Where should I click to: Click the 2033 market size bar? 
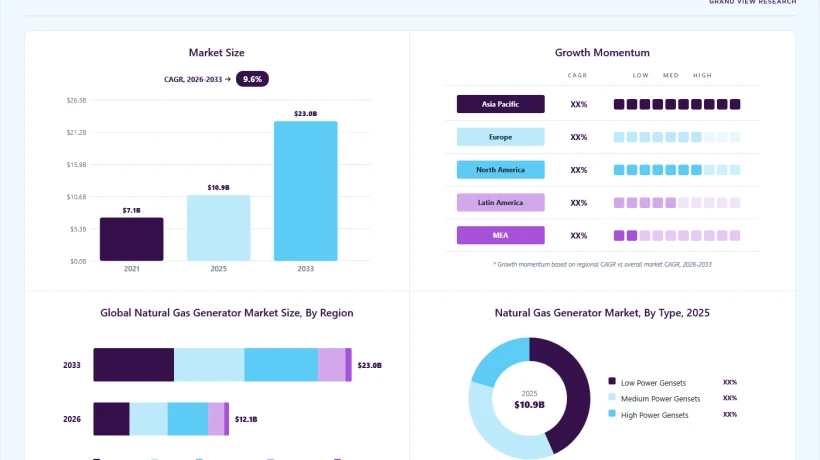click(x=305, y=191)
